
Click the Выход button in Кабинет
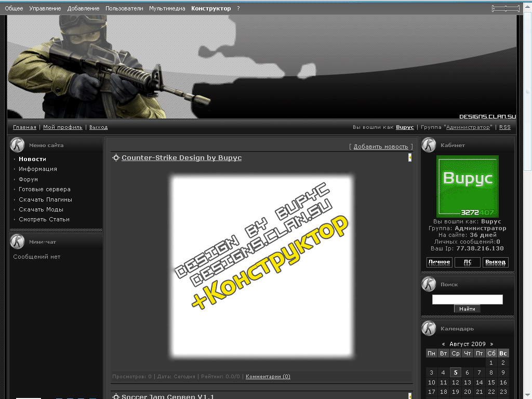coord(495,262)
